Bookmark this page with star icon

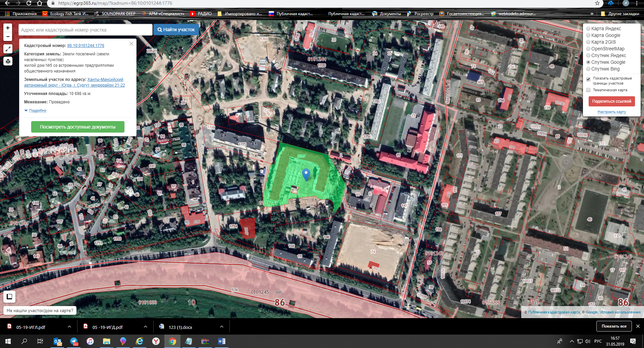[x=597, y=3]
